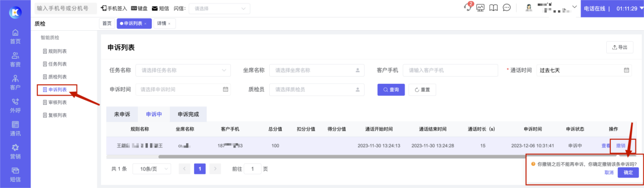The width and height of the screenshot is (644, 188).
Task: Click the 通话开始时间 column header
Action: coord(379,129)
